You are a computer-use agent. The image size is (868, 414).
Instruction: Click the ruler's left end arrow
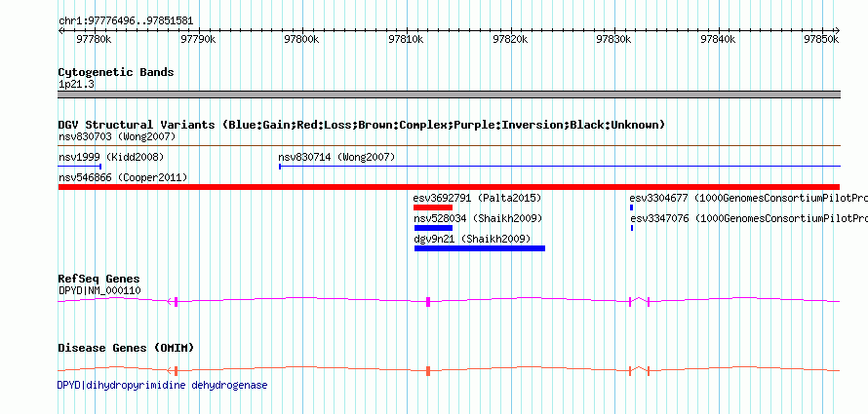coord(60,31)
